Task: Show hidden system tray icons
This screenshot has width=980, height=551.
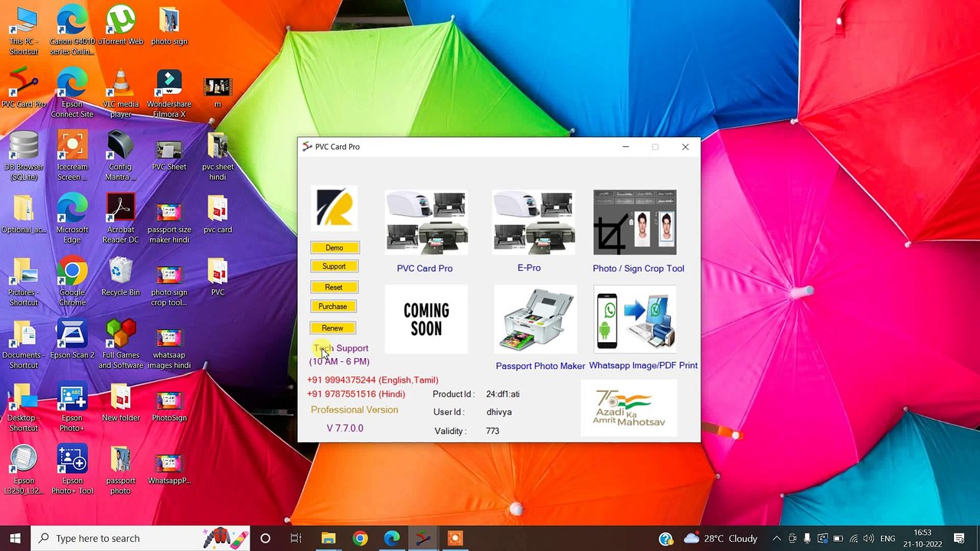Action: pyautogui.click(x=776, y=539)
